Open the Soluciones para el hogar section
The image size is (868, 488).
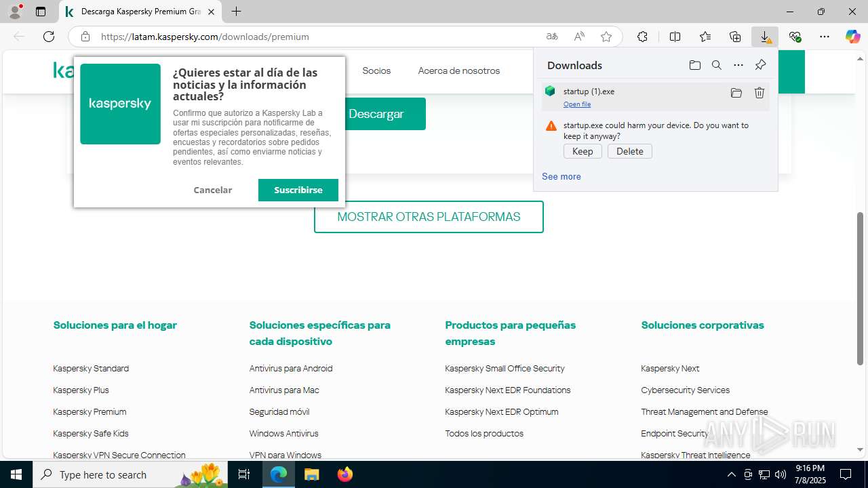click(115, 325)
